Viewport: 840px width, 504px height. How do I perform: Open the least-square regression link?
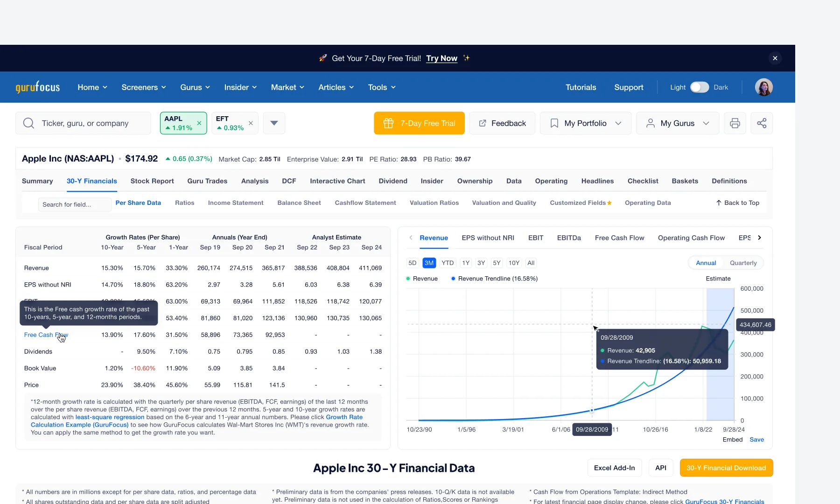click(x=110, y=417)
